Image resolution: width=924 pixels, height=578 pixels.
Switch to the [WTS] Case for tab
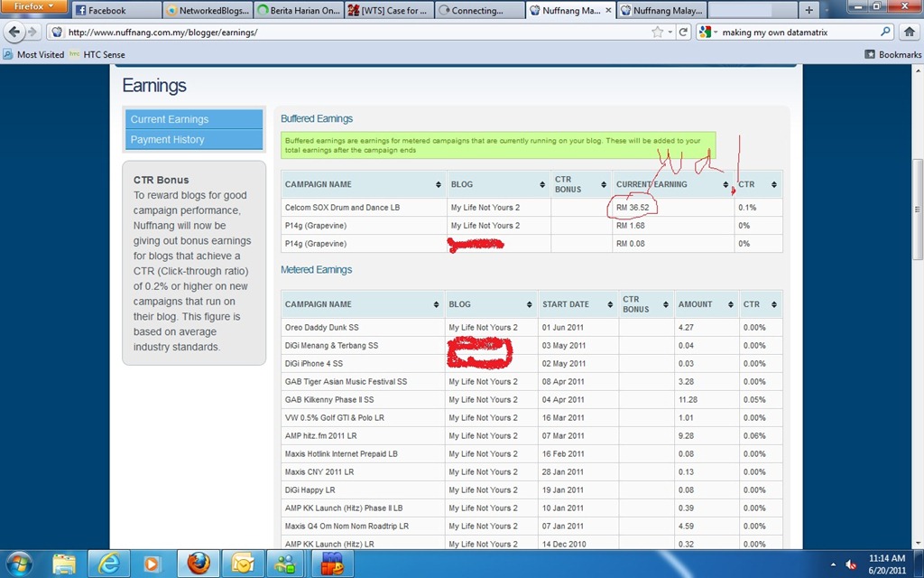[x=389, y=10]
